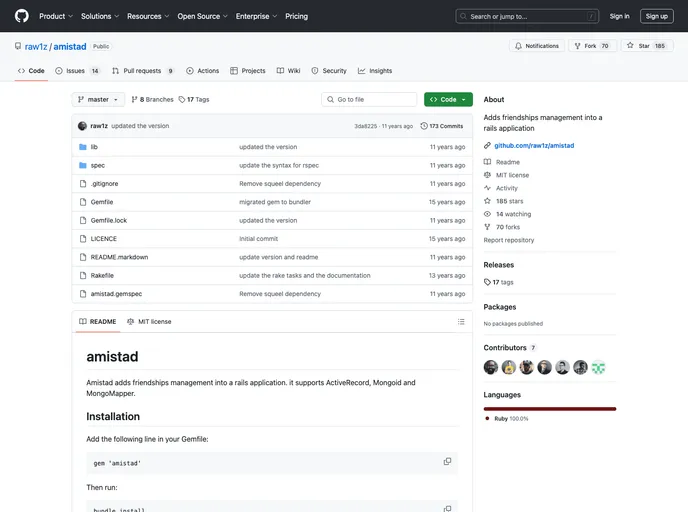
Task: Switch to the Pull requests tab
Action: click(143, 71)
